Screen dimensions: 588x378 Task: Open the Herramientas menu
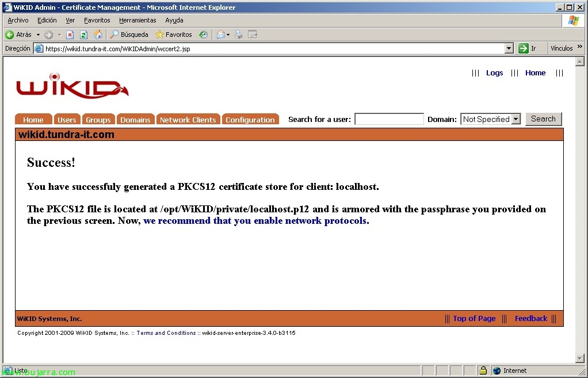coord(138,20)
